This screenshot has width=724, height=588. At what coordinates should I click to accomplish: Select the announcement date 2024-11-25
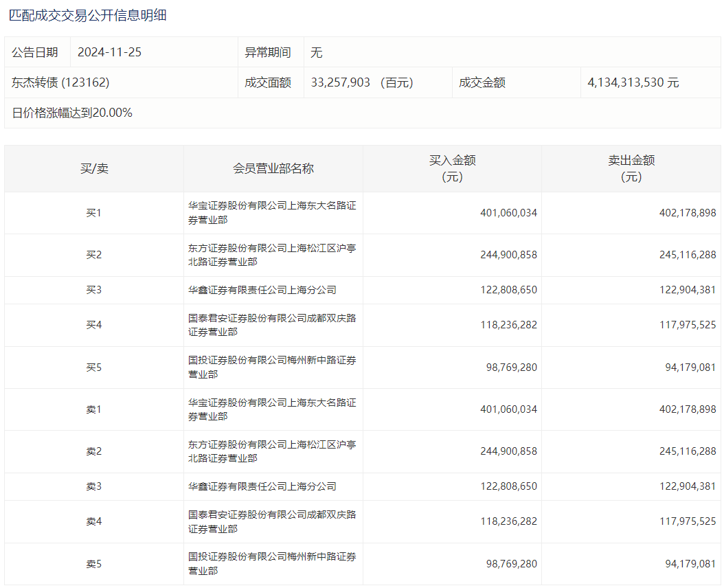point(109,52)
